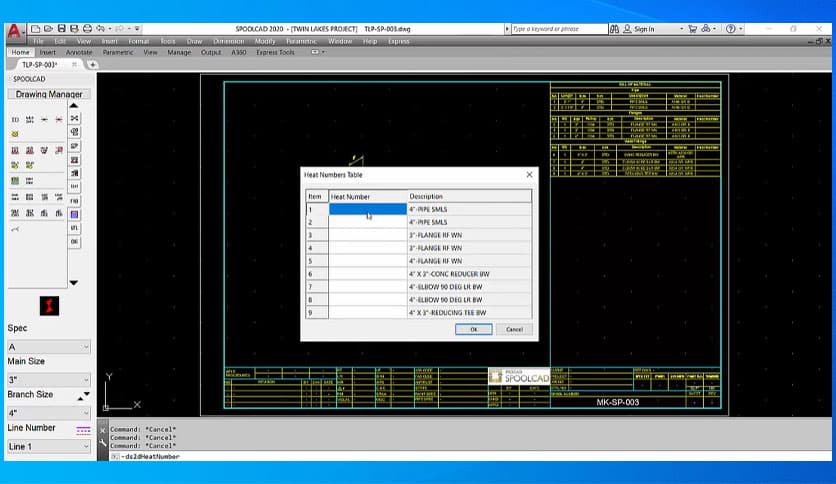Viewport: 836px width, 484px height.
Task: Click the Undo arrow icon
Action: pyautogui.click(x=100, y=29)
